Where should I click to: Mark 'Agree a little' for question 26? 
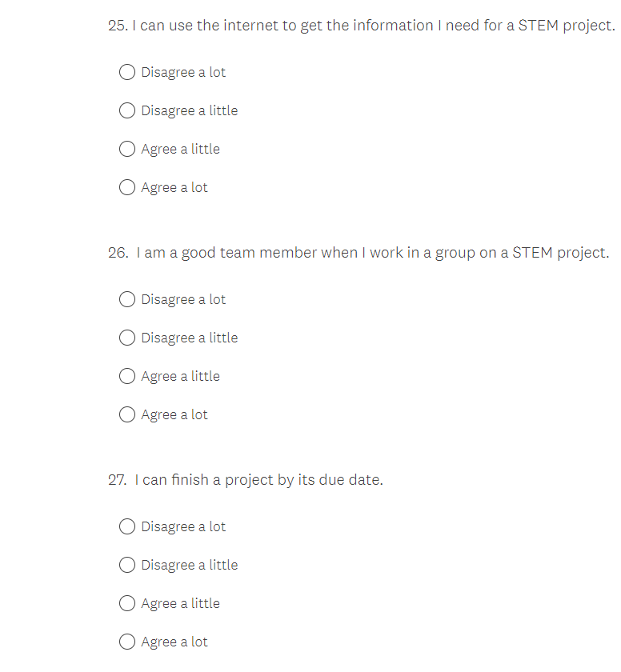[x=127, y=377]
